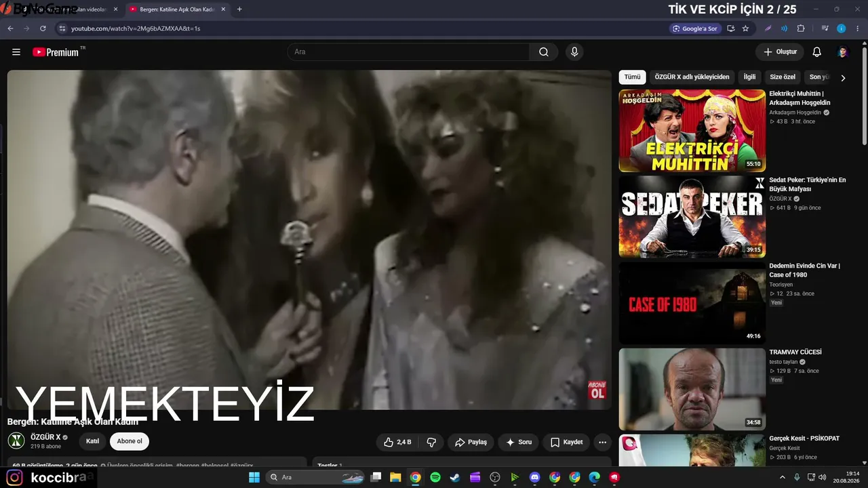The height and width of the screenshot is (488, 868).
Task: Open the YouTube guide hamburger menu
Action: click(16, 52)
